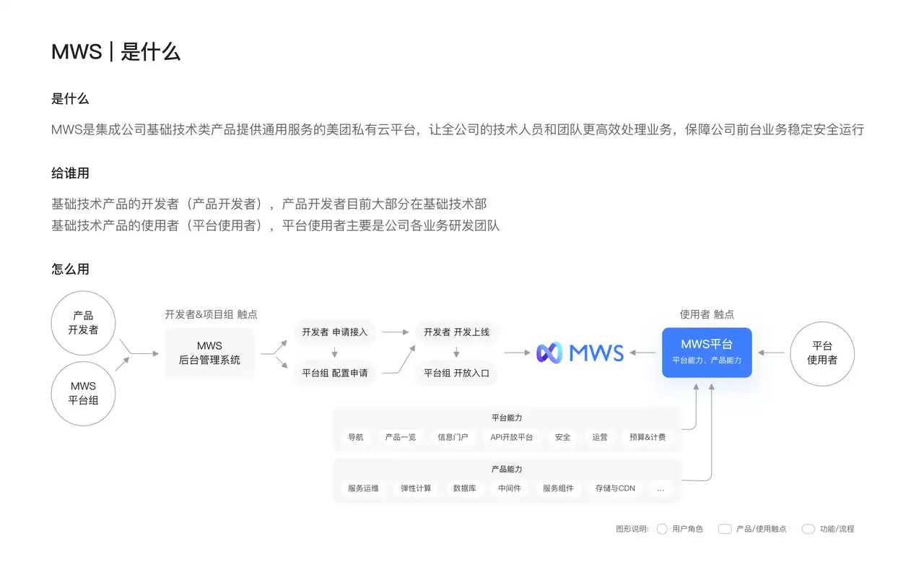
Task: Click the 平台使用者 circle node
Action: pyautogui.click(x=822, y=353)
